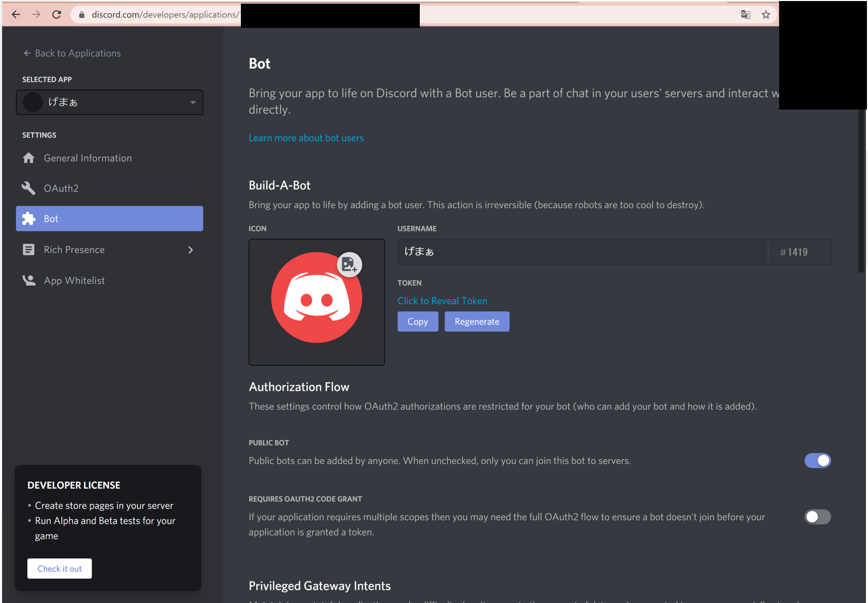Click the #1419 discriminator text
The width and height of the screenshot is (868, 603).
[x=794, y=252]
